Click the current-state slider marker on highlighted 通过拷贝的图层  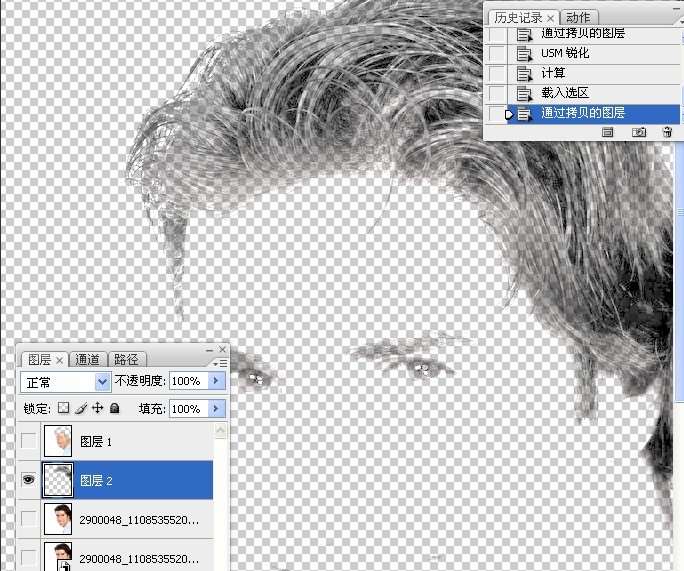pos(508,114)
